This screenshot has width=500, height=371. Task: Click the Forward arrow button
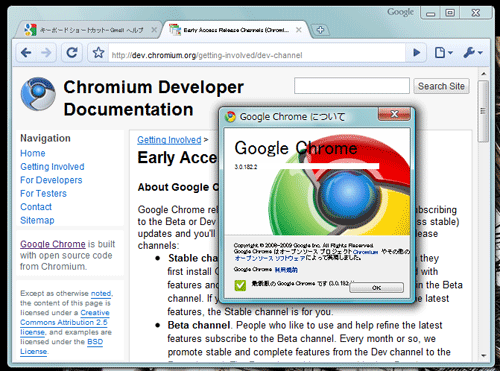46,53
